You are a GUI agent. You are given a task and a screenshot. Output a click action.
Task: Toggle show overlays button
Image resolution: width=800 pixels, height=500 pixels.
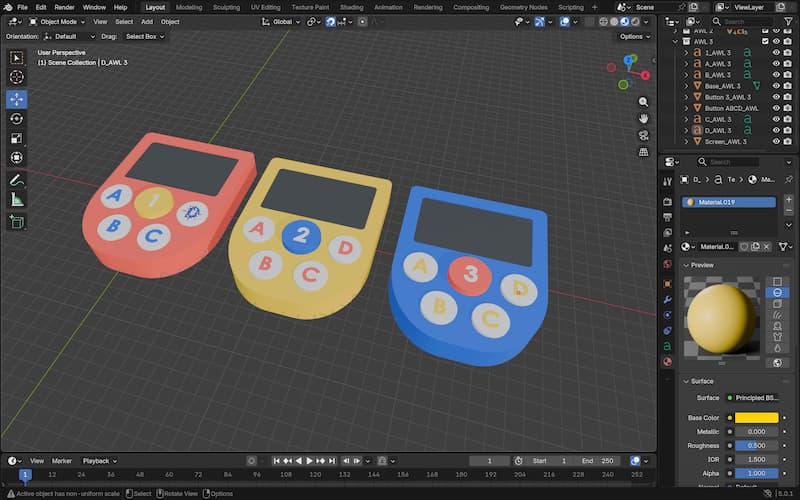point(565,22)
